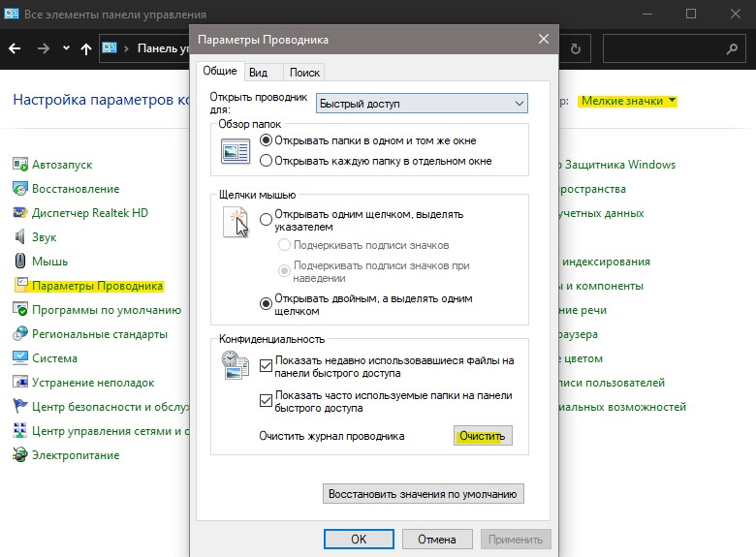Click the Система monitor icon
756x557 pixels.
(x=20, y=357)
